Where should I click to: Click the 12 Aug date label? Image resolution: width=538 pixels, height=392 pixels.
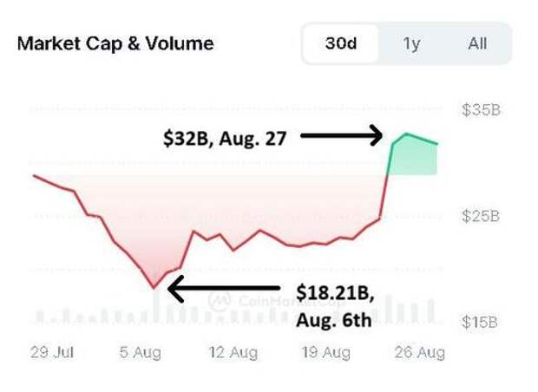tap(233, 352)
